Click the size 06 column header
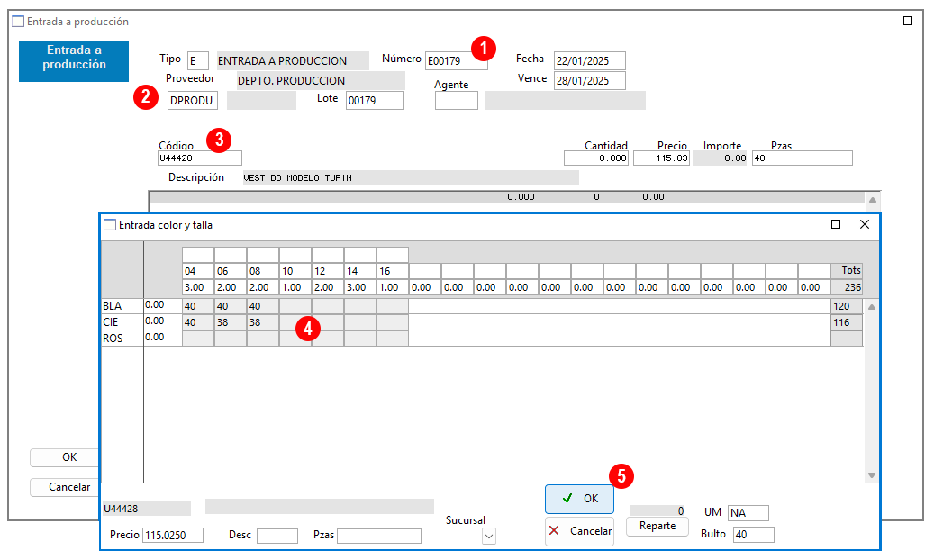Viewport: 934px width, 560px height. 231,271
